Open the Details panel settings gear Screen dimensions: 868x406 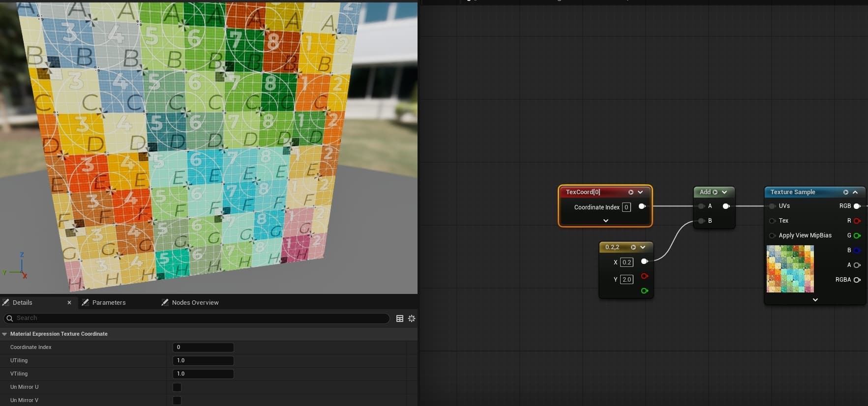pos(412,319)
